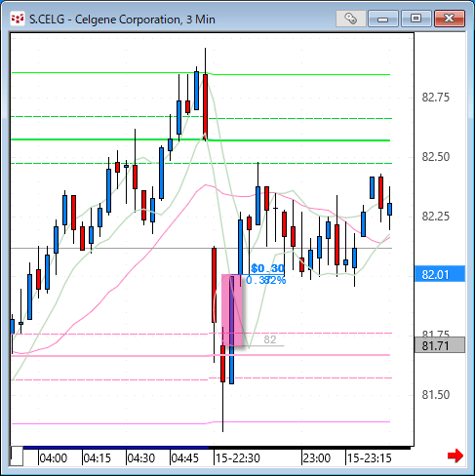Maximize the S.CELG chart window
475x476 pixels.
click(x=416, y=19)
